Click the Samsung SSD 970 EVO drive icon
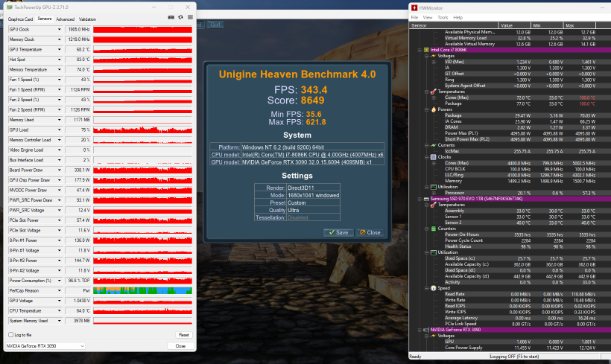 [x=426, y=199]
